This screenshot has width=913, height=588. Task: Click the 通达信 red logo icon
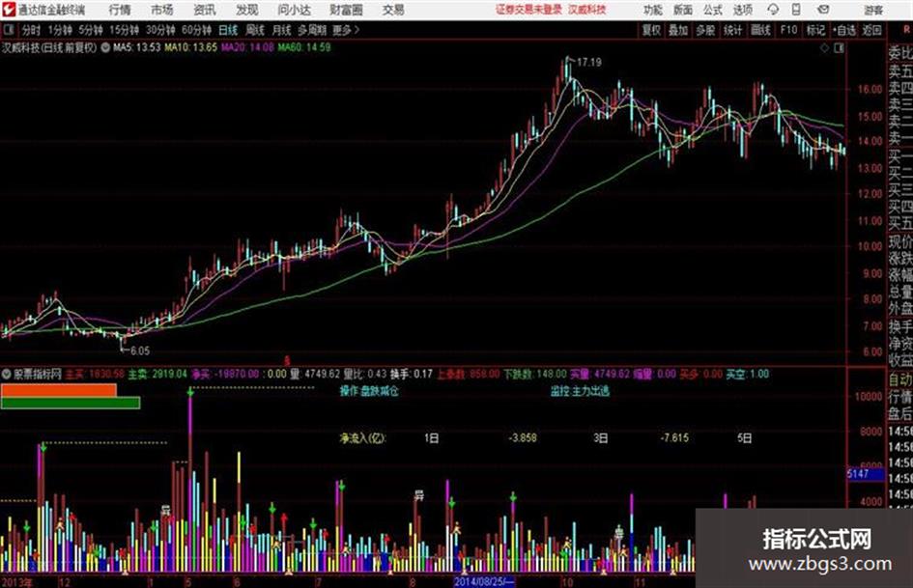tap(8, 10)
